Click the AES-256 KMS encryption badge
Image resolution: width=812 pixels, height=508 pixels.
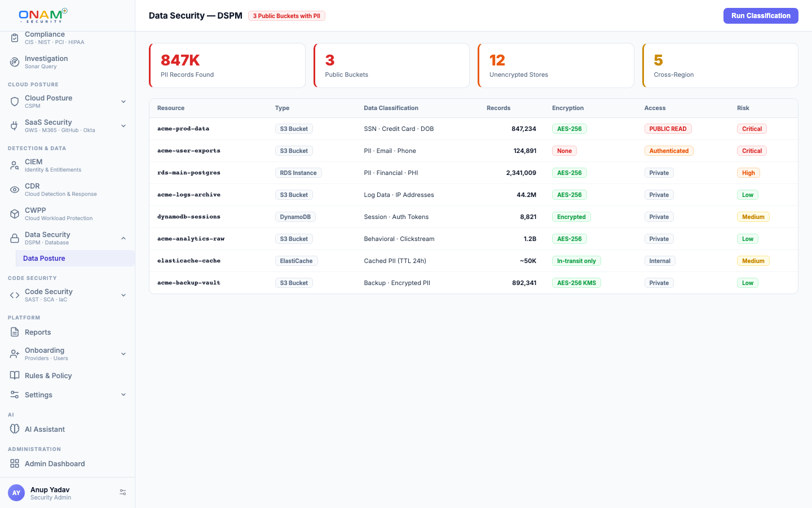pos(576,283)
